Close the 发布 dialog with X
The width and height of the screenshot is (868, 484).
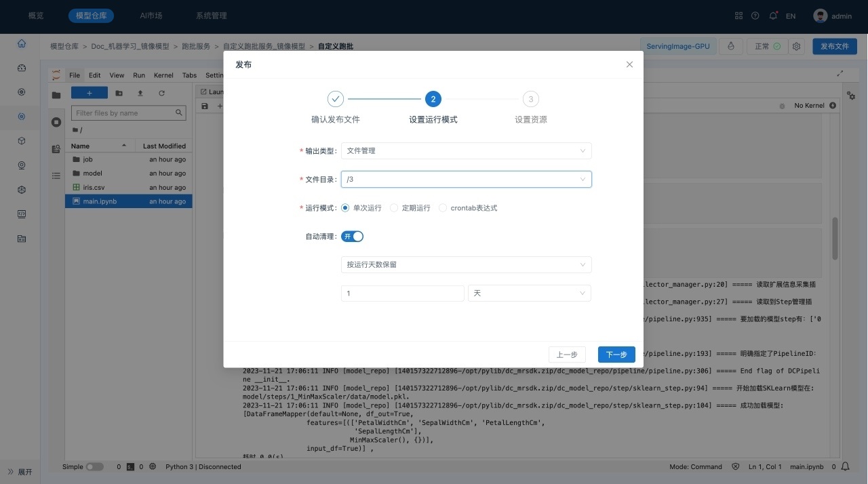click(x=629, y=64)
